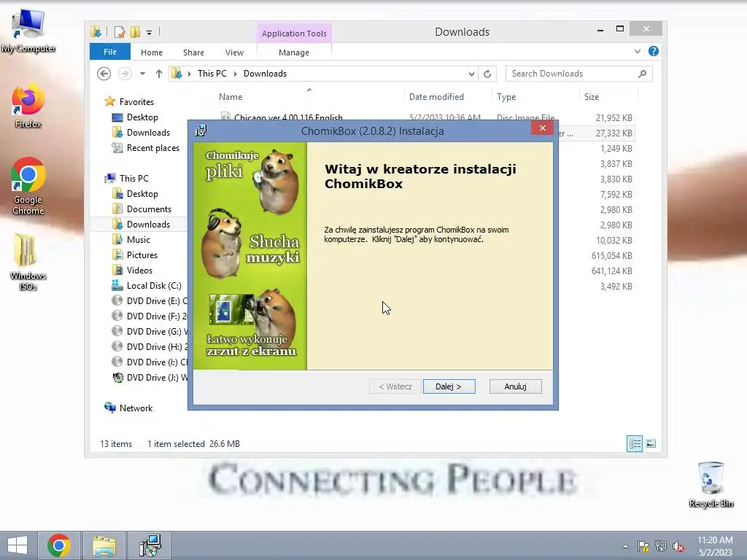747x560 pixels.
Task: Click the network tray icon
Action: (x=661, y=546)
